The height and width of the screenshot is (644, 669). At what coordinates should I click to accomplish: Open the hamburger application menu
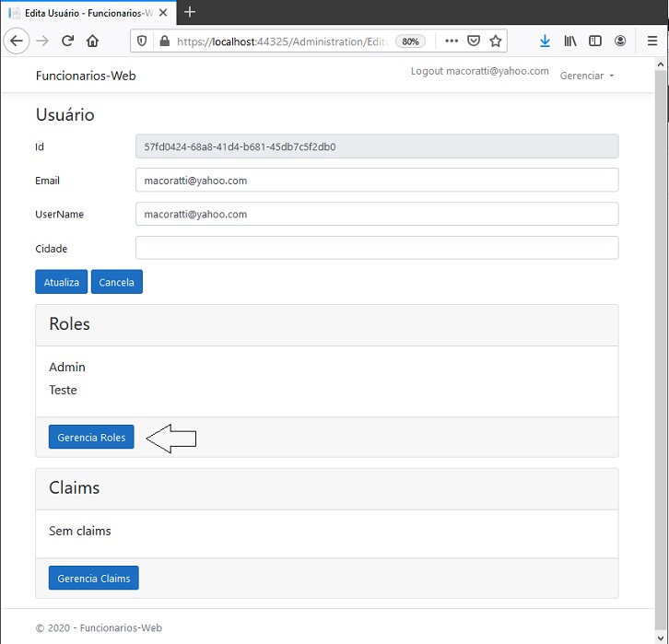point(651,41)
